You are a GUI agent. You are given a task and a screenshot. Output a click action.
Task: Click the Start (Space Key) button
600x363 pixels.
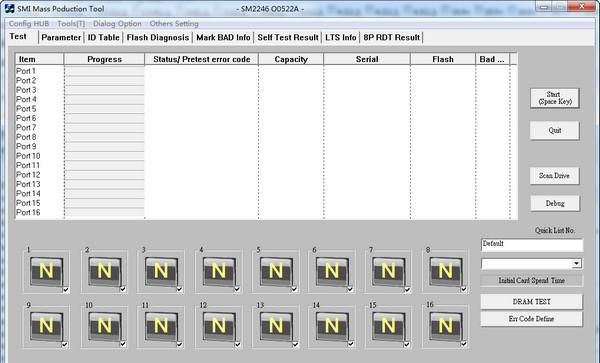click(x=554, y=98)
